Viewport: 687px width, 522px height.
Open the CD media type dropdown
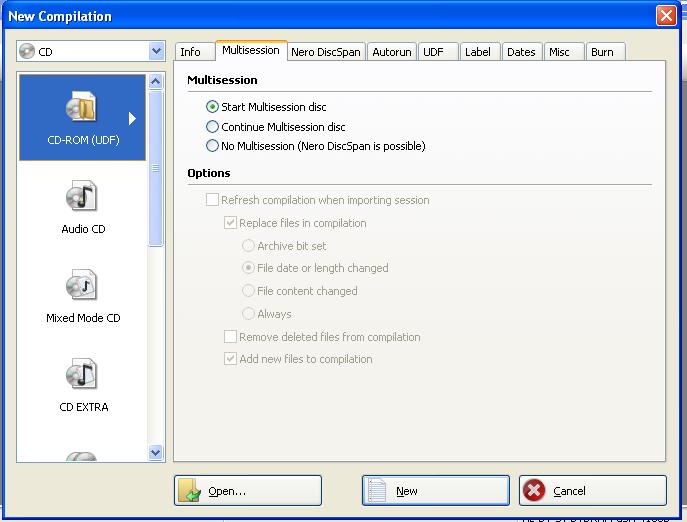tap(156, 51)
